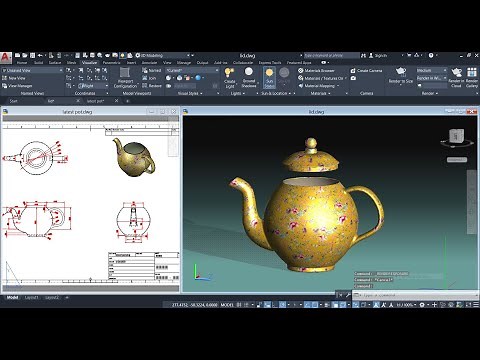This screenshot has width=480, height=360.
Task: Click the rendered teapot thumbnail in latest pot.dwg
Action: (134, 157)
